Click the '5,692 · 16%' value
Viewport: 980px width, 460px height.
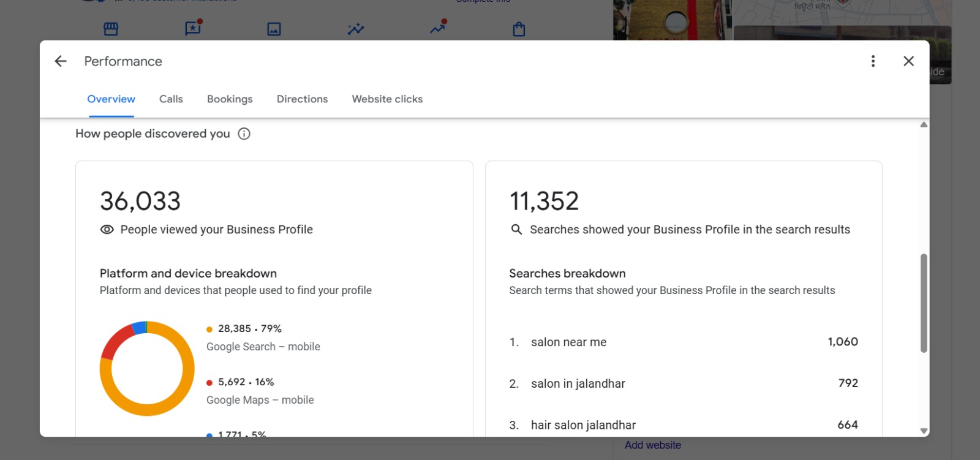click(x=246, y=382)
